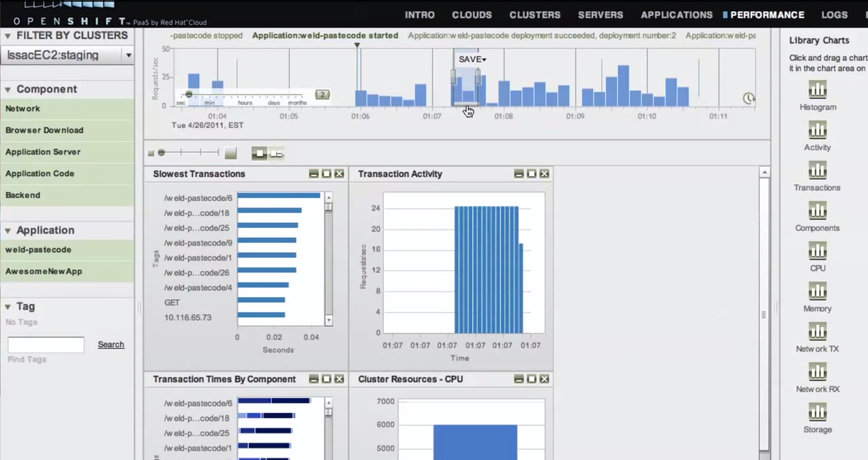Maximize the Transaction Activity panel
Screen dimensions: 868x460
point(532,174)
